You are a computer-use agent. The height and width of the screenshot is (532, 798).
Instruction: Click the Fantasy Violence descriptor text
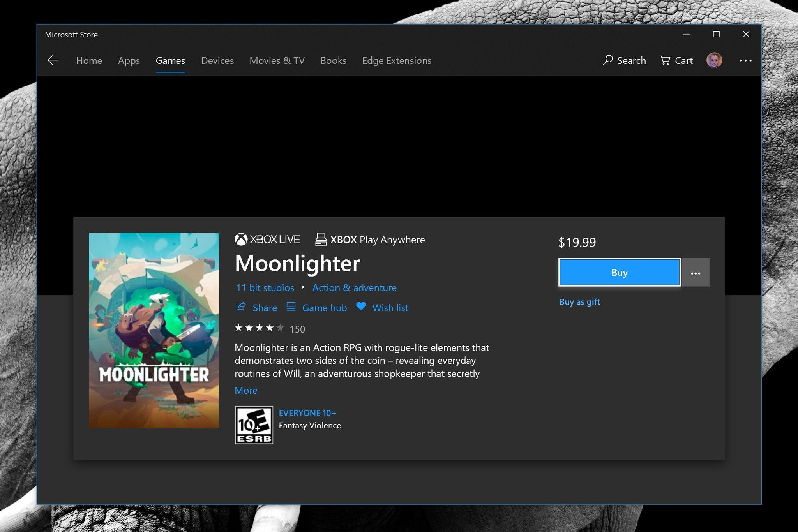tap(310, 426)
